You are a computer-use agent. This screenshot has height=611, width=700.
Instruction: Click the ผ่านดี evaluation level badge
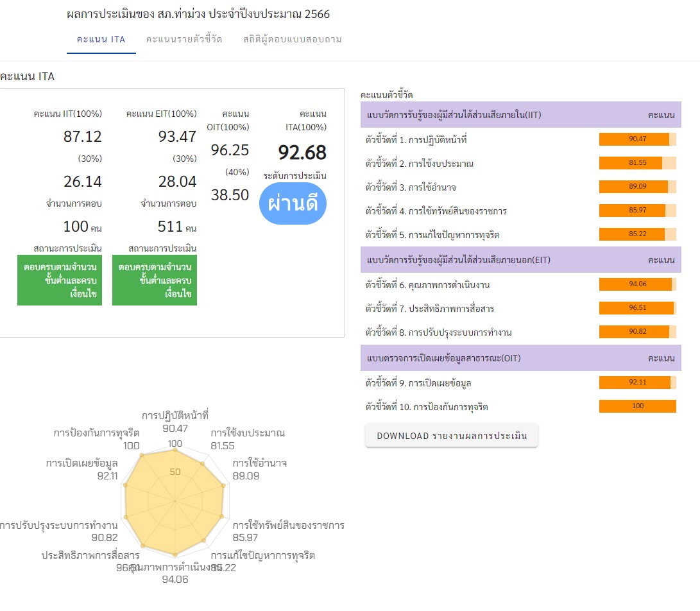click(293, 204)
